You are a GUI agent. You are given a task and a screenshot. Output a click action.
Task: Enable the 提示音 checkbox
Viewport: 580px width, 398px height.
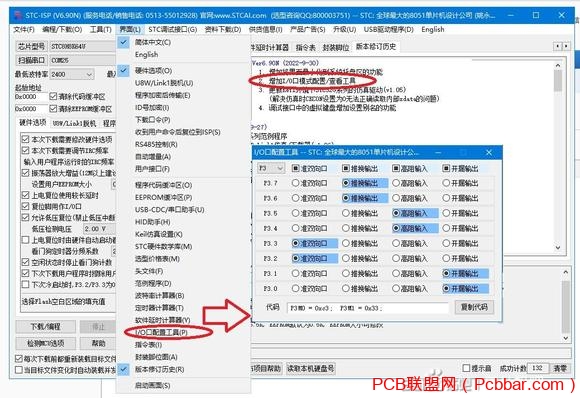coord(466,368)
